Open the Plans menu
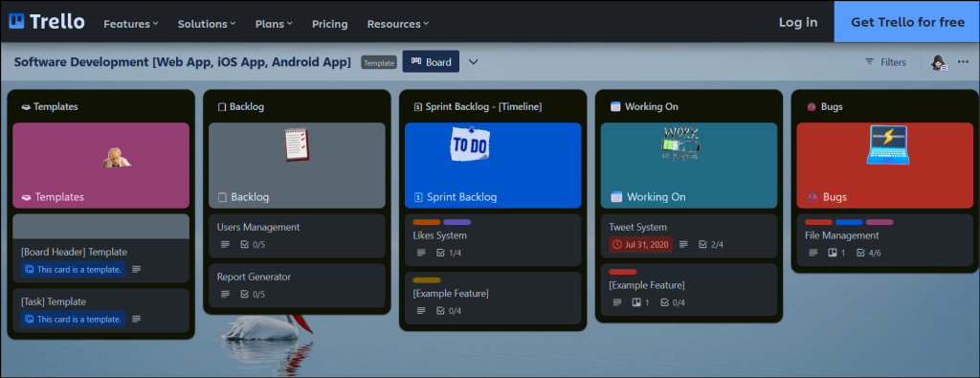This screenshot has width=980, height=378. point(274,24)
